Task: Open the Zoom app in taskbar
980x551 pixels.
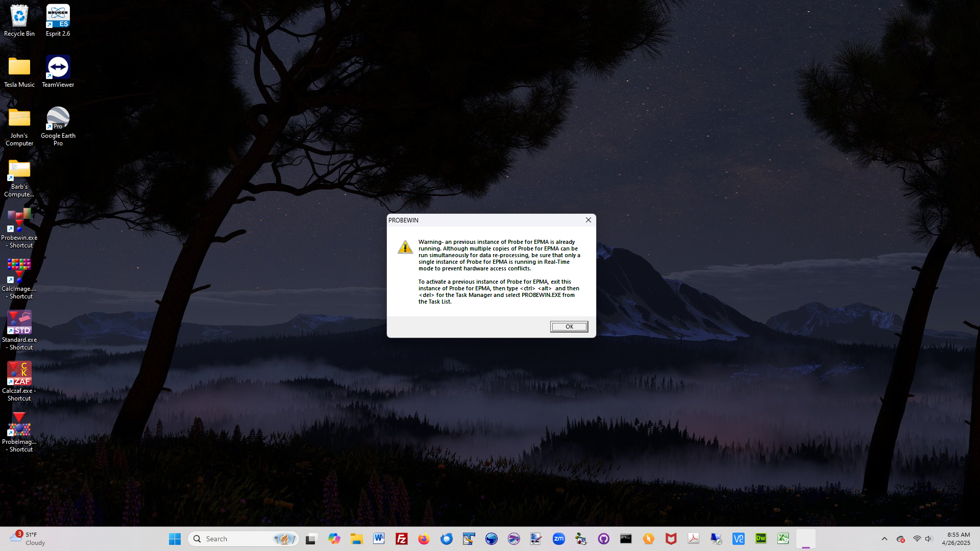Action: (558, 539)
